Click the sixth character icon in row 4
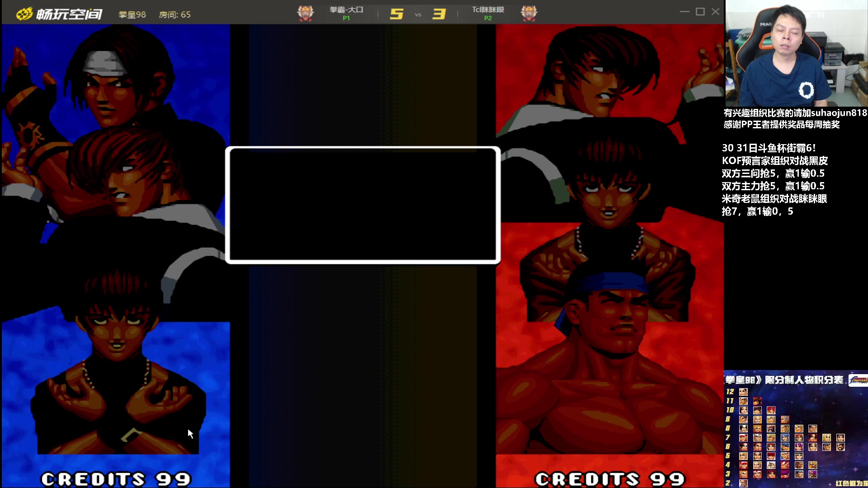Screen dimensions: 868x488 pos(813,465)
